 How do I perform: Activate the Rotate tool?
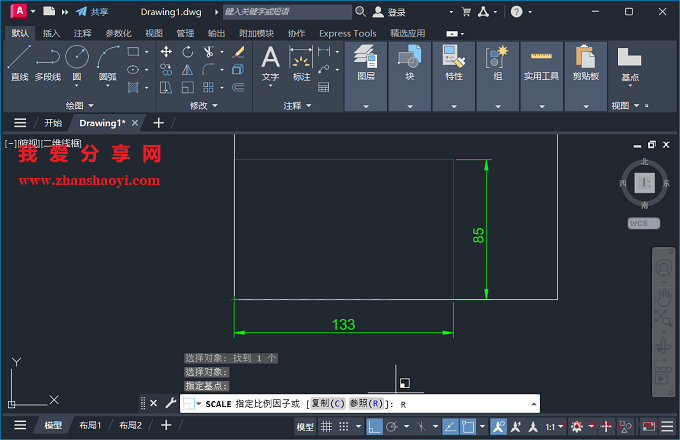(x=187, y=52)
